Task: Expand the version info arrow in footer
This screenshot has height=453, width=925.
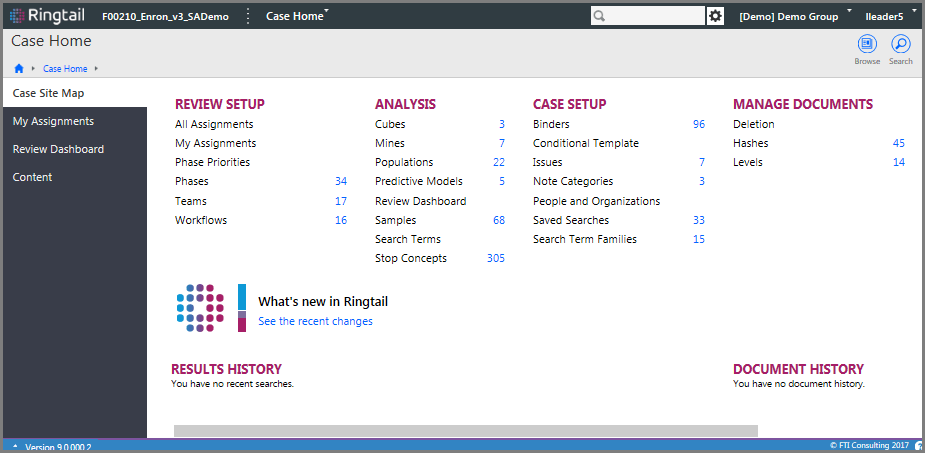Action: (15, 446)
